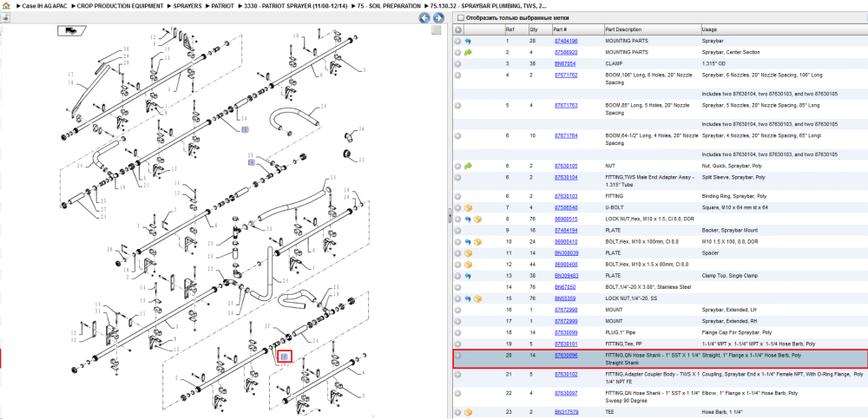Open part number 87630102 link
Screen dimensions: 868x419
click(x=566, y=374)
